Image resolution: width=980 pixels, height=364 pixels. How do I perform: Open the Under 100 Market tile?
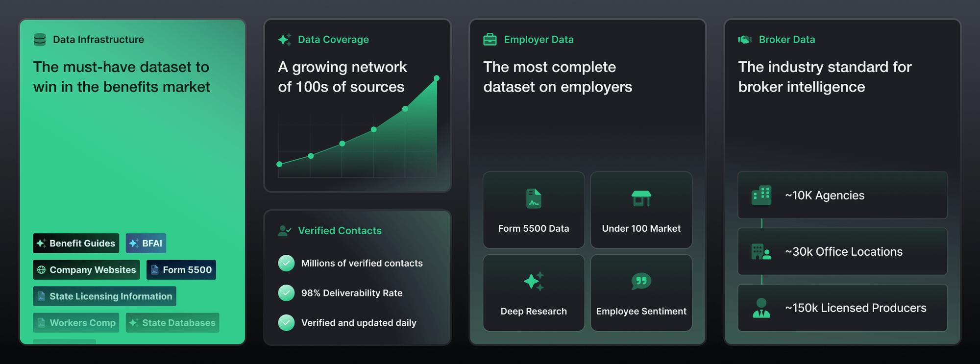(641, 210)
